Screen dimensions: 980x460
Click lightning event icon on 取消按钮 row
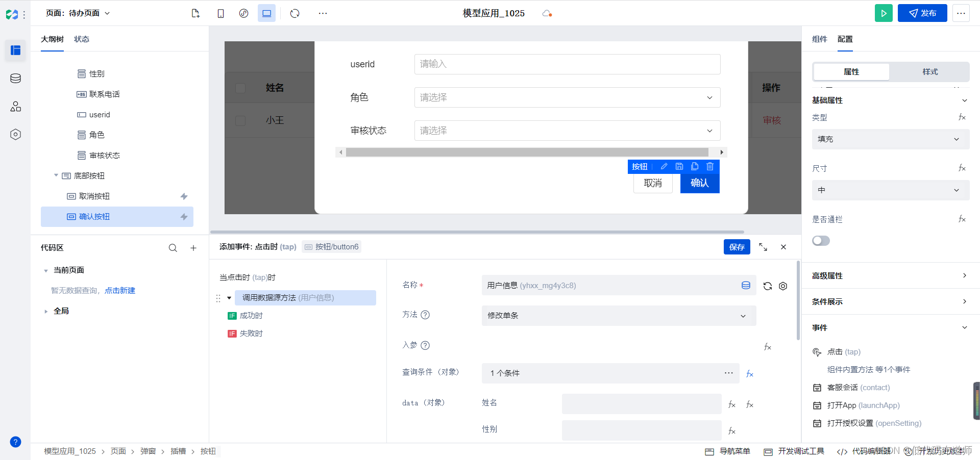(184, 196)
